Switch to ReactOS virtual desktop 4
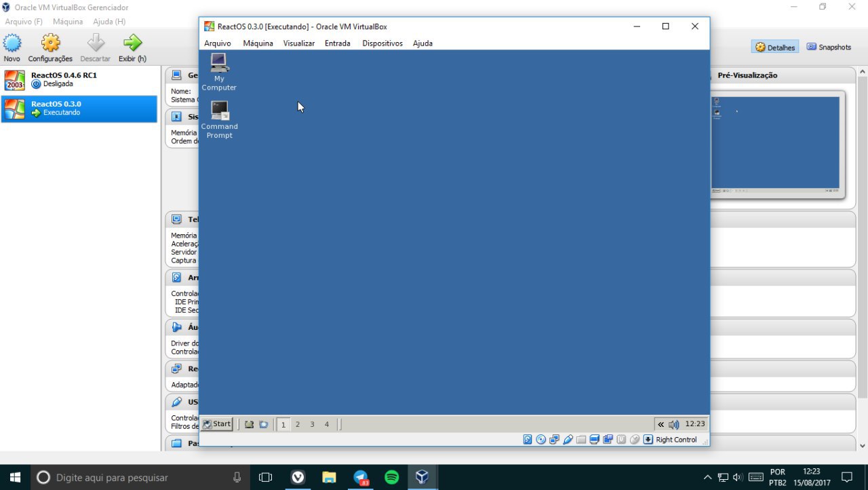868x490 pixels. point(327,425)
